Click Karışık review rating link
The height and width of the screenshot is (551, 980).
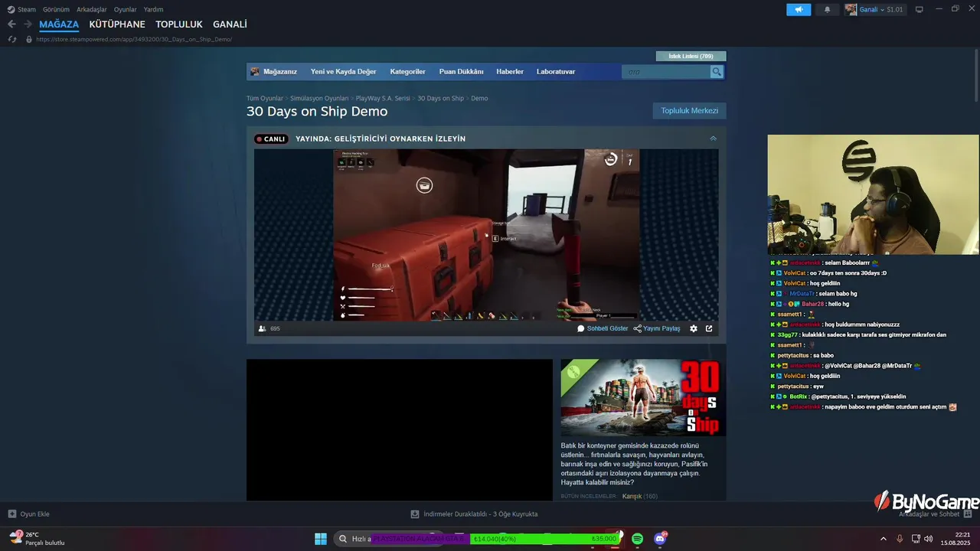tap(632, 497)
